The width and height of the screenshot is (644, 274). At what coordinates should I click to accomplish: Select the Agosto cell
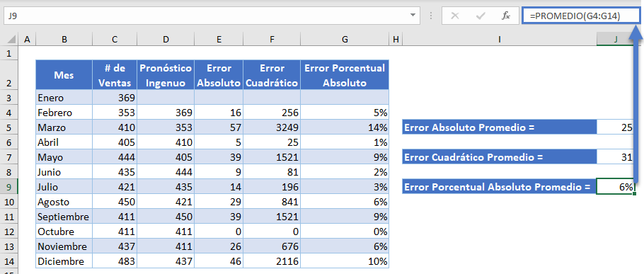(64, 202)
